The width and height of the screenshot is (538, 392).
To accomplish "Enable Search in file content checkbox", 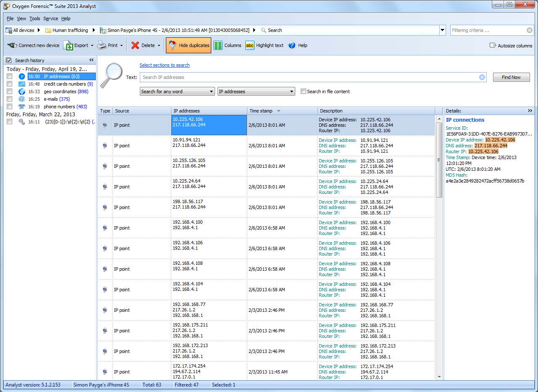I will (x=303, y=91).
